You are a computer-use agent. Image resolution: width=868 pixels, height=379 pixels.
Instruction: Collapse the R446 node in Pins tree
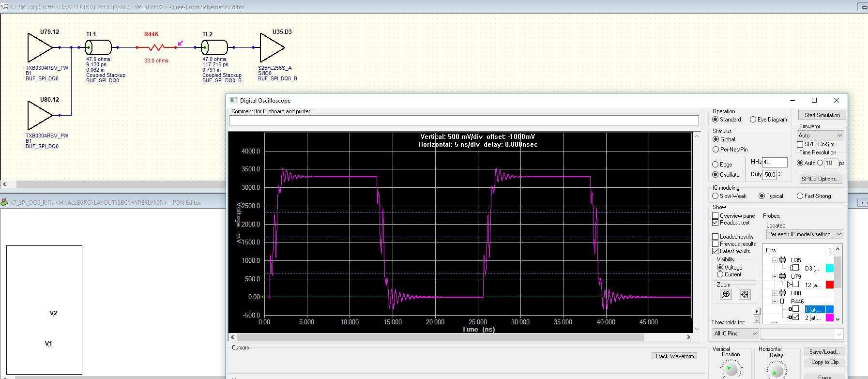point(774,301)
